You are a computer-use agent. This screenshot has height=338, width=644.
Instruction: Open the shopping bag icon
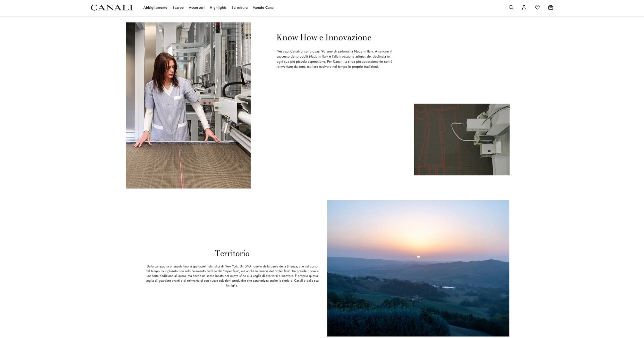click(550, 7)
